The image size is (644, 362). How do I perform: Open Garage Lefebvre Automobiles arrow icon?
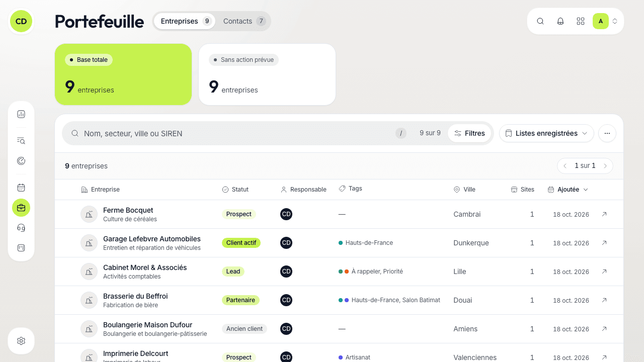click(x=604, y=243)
